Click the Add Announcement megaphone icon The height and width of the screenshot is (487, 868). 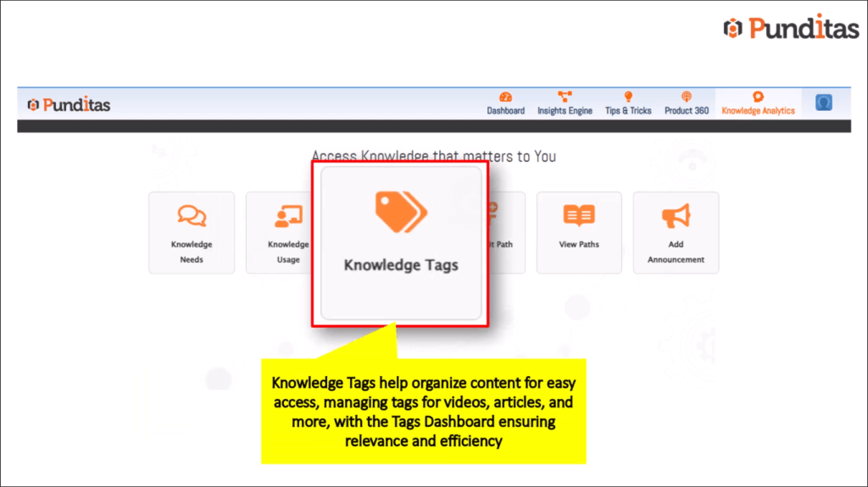[676, 217]
